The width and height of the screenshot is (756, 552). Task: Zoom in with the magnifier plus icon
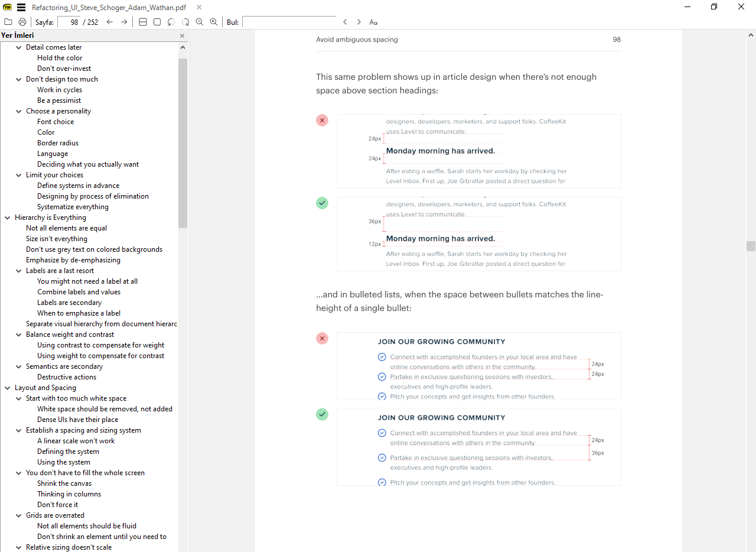(x=214, y=22)
